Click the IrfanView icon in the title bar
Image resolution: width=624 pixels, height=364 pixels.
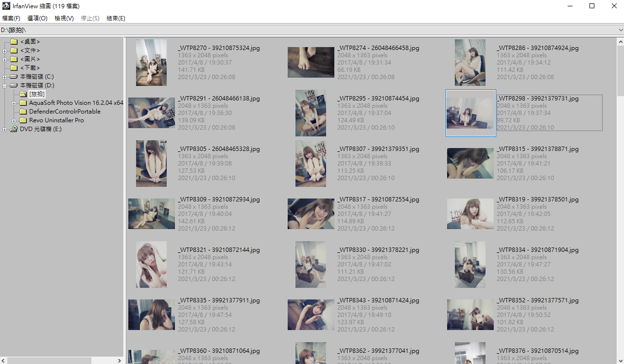(5, 6)
